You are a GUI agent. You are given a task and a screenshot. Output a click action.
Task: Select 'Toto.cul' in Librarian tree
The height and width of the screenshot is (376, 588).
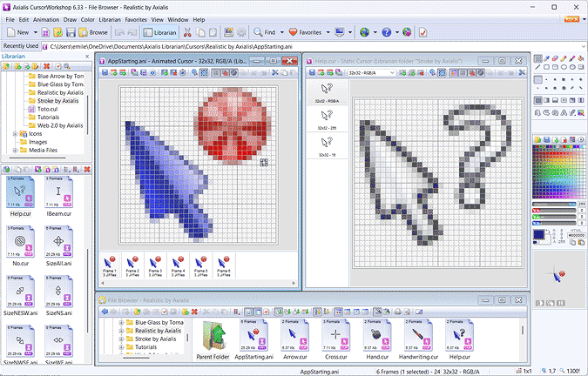click(x=48, y=109)
